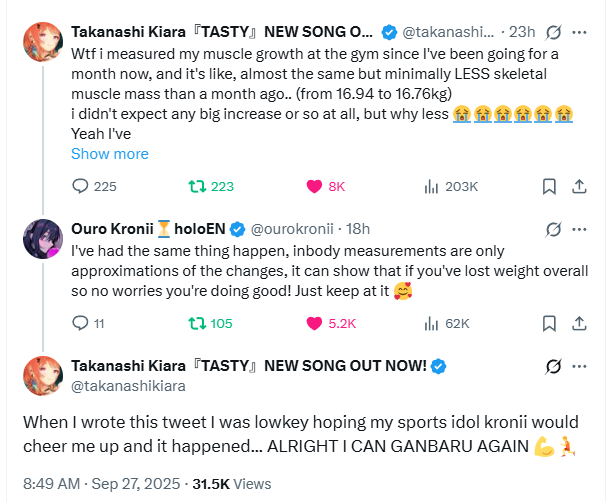View analytics showing 203K views
The width and height of the screenshot is (606, 502).
(x=432, y=186)
